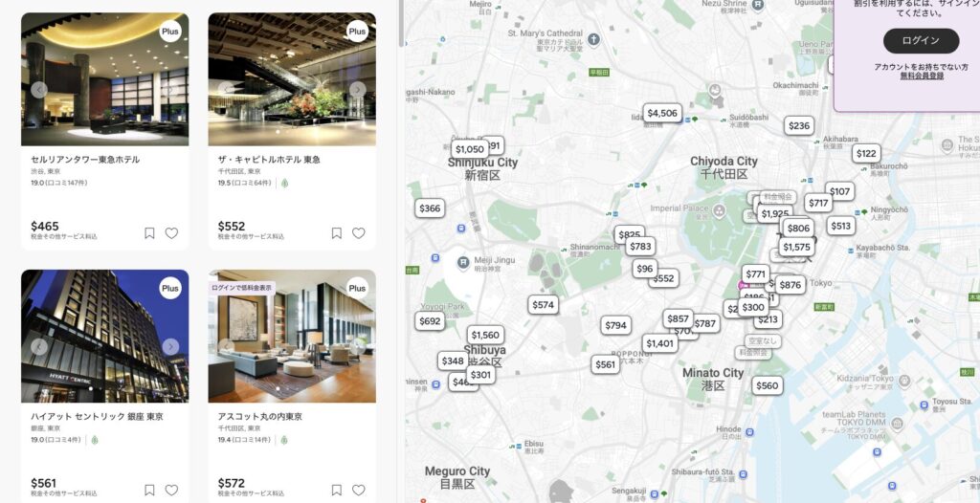Save ハイアット セントリック 銀座 with bookmark icon
The width and height of the screenshot is (980, 503).
click(x=149, y=490)
